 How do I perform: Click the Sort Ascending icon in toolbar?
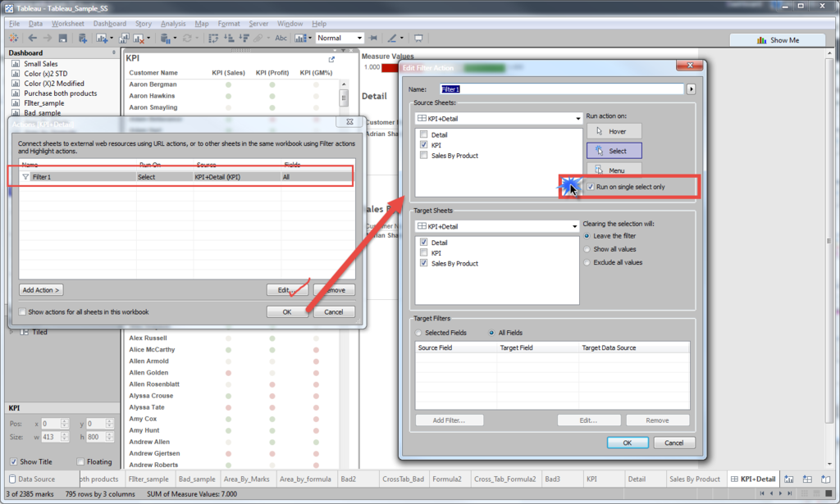coord(229,38)
